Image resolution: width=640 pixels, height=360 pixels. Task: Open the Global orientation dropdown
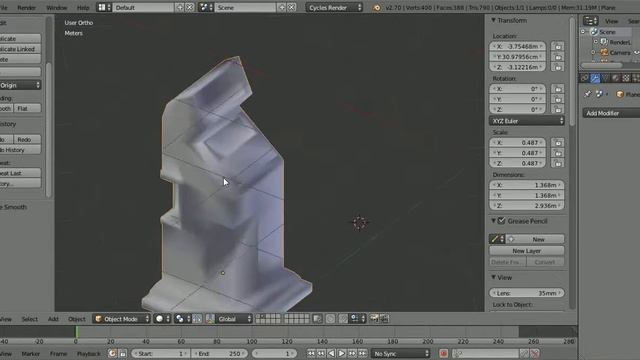point(234,319)
